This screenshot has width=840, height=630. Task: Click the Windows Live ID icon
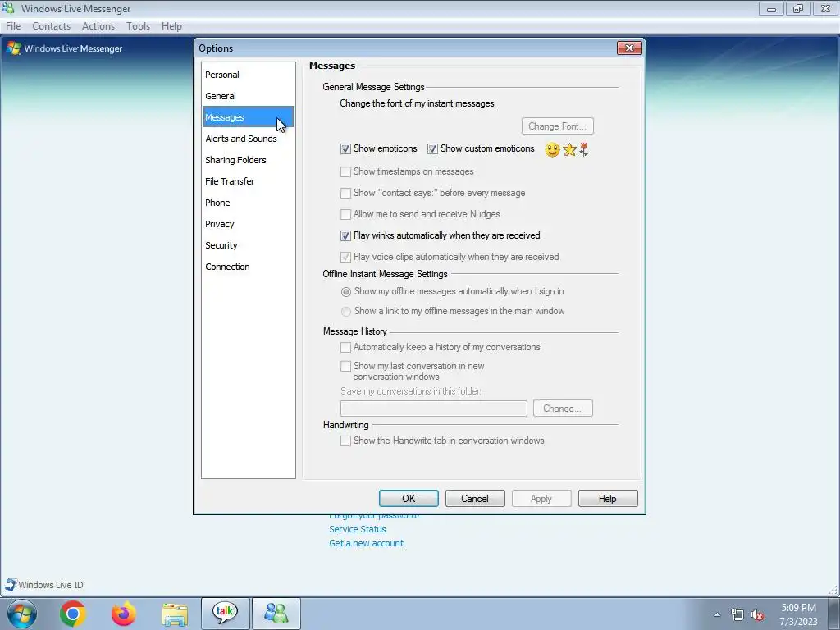(10, 584)
